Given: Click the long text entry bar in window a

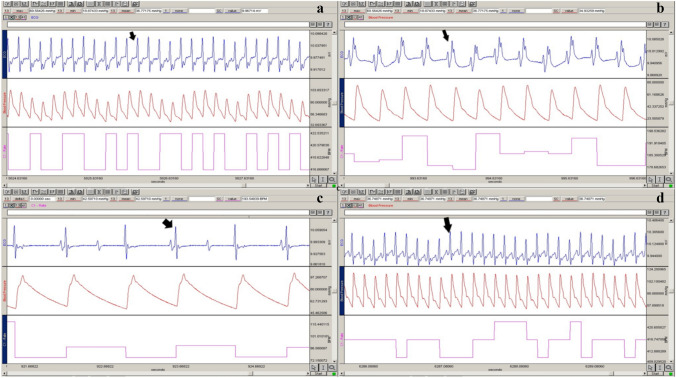Looking at the screenshot, I should [x=159, y=25].
